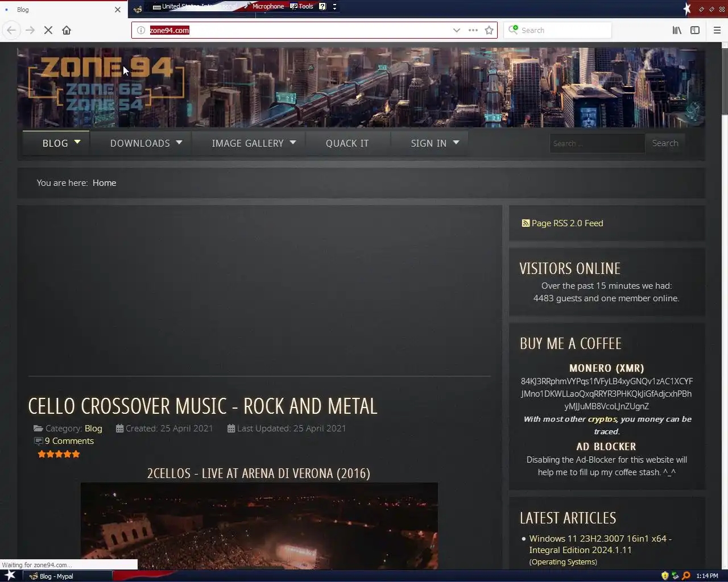Click the security shield tray icon
The height and width of the screenshot is (582, 728).
pyautogui.click(x=665, y=576)
